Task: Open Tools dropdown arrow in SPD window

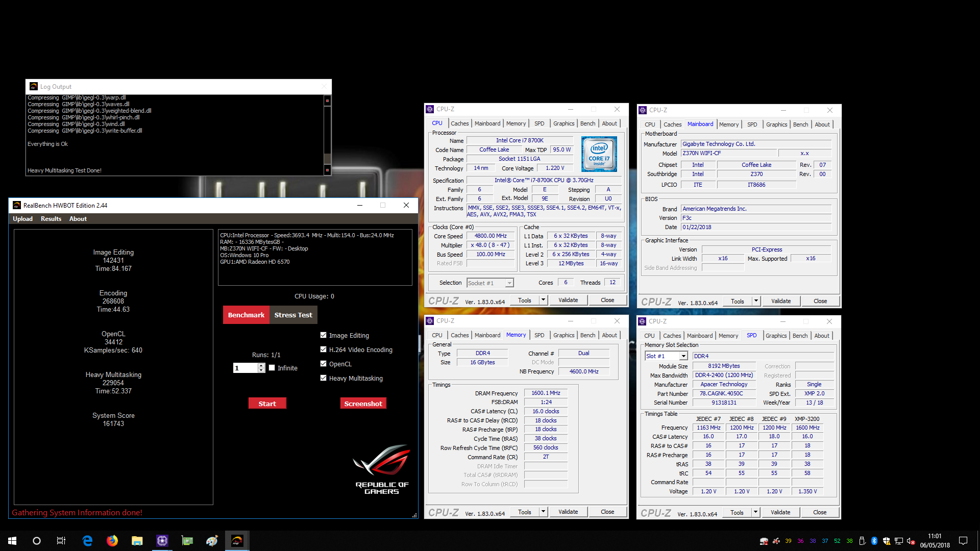Action: pos(755,512)
